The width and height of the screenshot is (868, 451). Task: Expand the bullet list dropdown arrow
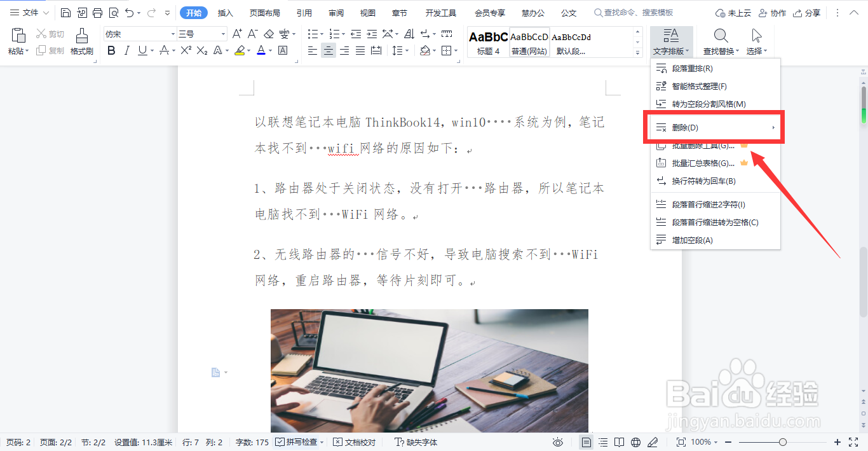[x=322, y=34]
